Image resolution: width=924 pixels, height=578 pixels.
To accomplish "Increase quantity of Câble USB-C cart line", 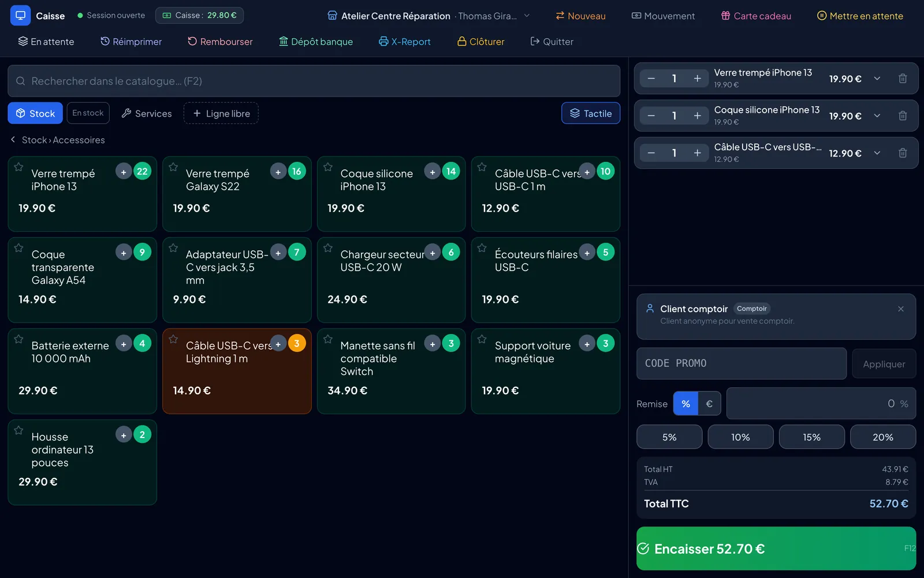I will pyautogui.click(x=698, y=153).
